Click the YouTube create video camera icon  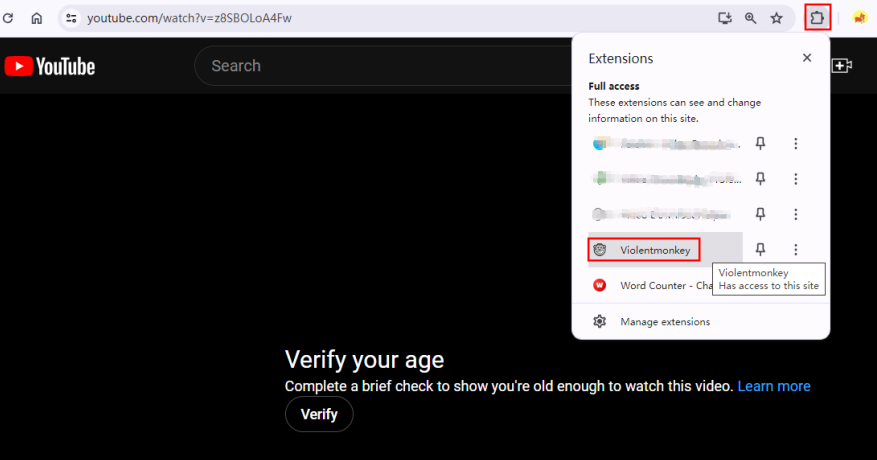pyautogui.click(x=841, y=66)
